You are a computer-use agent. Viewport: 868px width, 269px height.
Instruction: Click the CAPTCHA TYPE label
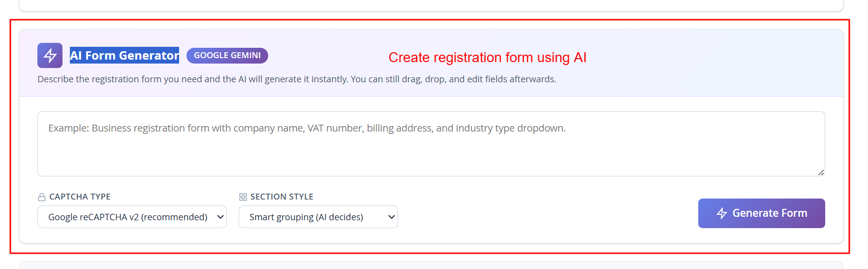point(80,197)
